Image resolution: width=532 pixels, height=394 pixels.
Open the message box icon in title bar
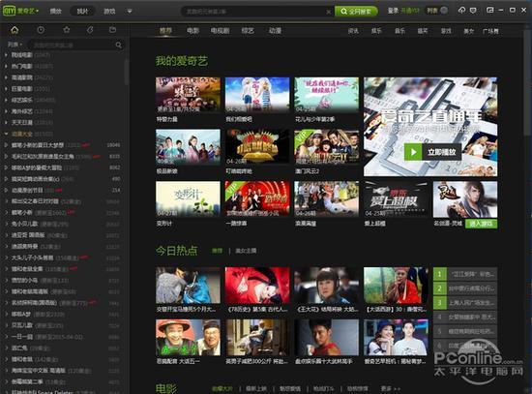pyautogui.click(x=473, y=11)
